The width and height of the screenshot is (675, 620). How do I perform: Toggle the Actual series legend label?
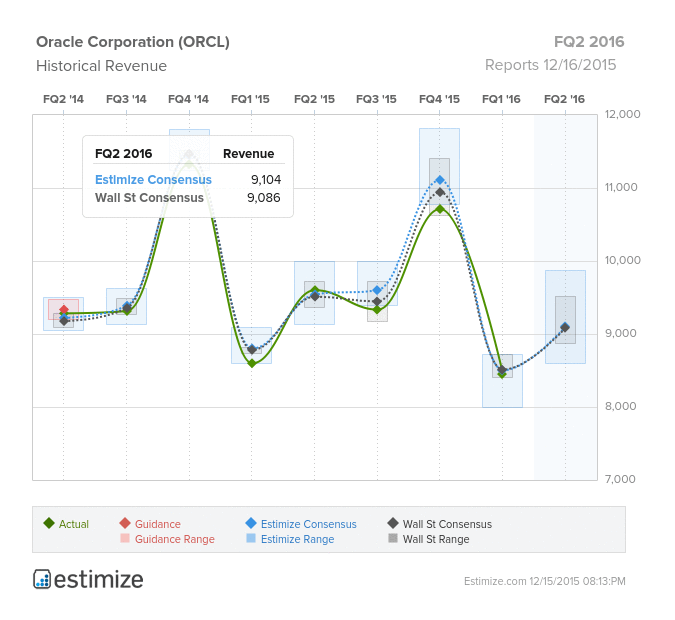[74, 524]
